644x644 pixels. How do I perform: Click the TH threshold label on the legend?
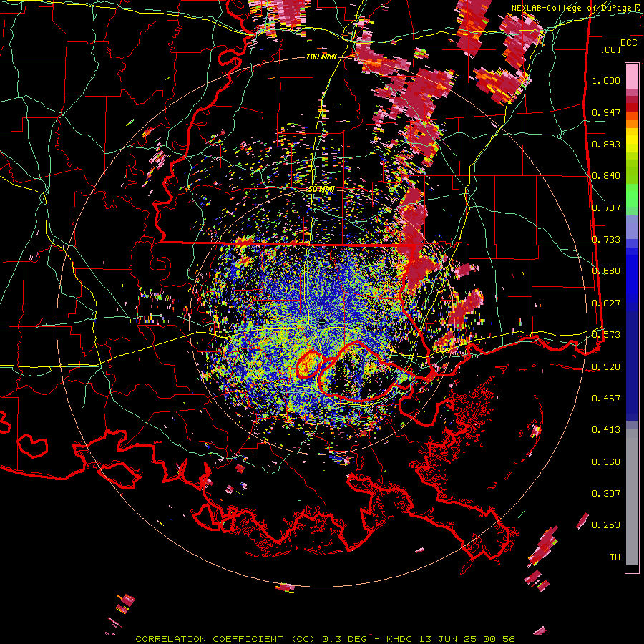[x=615, y=557]
